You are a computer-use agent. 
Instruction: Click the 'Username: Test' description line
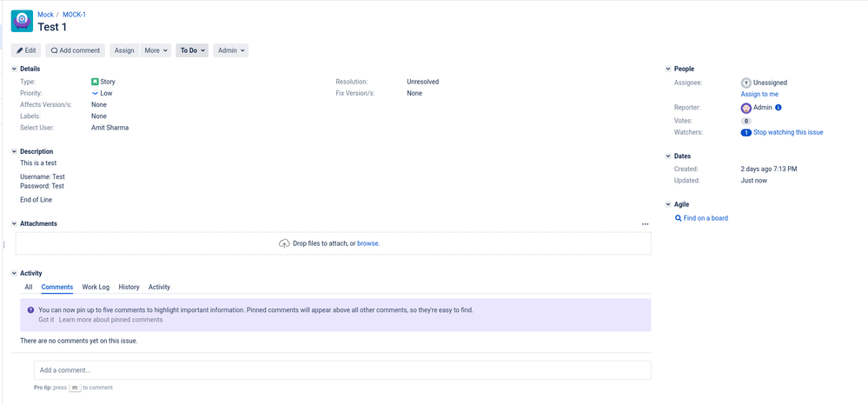coord(43,176)
